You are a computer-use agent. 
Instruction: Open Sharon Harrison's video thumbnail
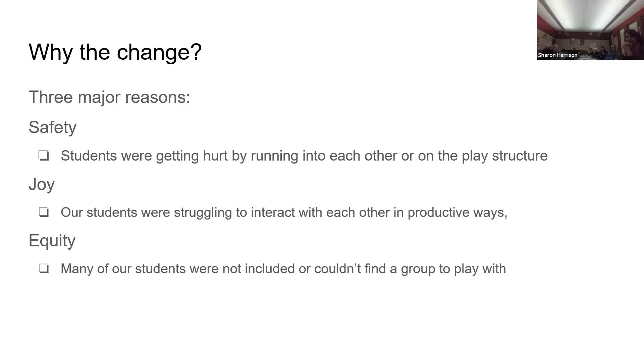pos(590,30)
